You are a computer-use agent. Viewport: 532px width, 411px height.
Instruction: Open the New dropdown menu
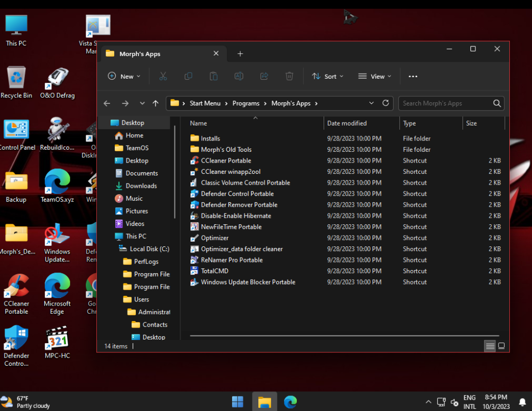[124, 76]
